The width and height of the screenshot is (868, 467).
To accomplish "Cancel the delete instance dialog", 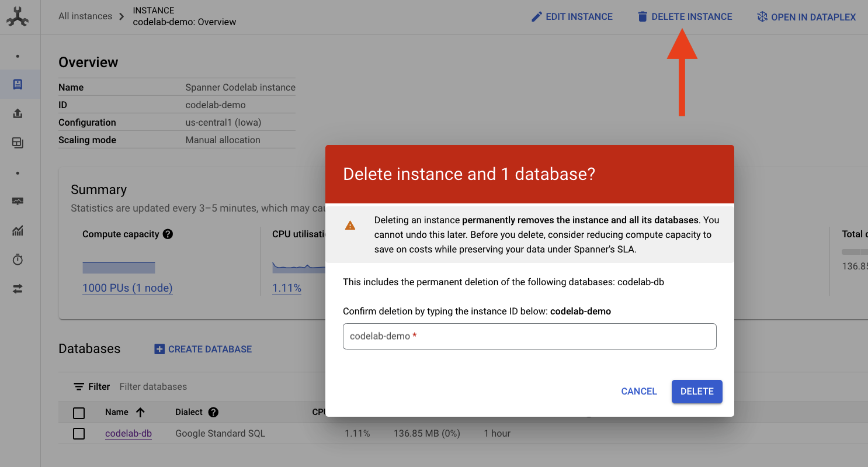I will click(639, 392).
